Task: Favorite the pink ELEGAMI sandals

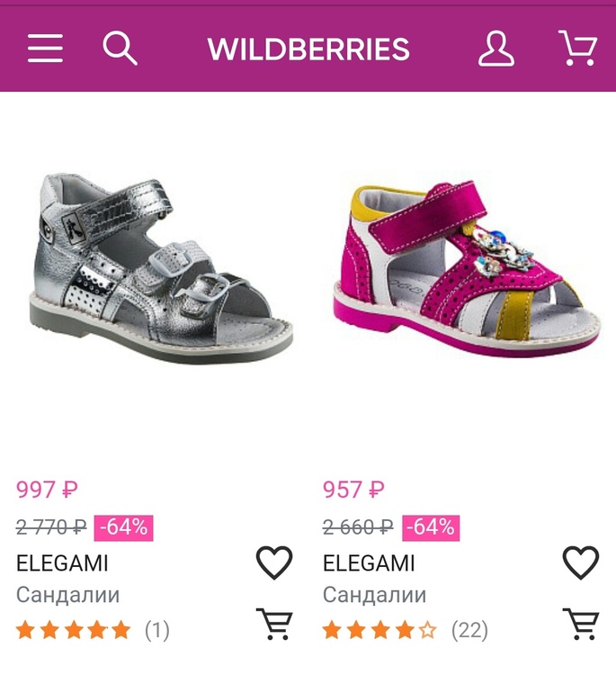Action: [x=581, y=563]
